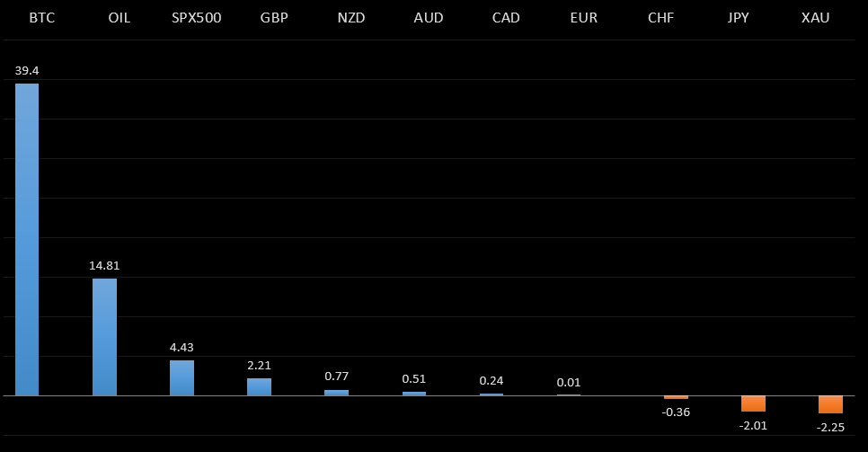Screen dimensions: 868x452
Task: Select the blue GBP bar
Action: pos(259,386)
